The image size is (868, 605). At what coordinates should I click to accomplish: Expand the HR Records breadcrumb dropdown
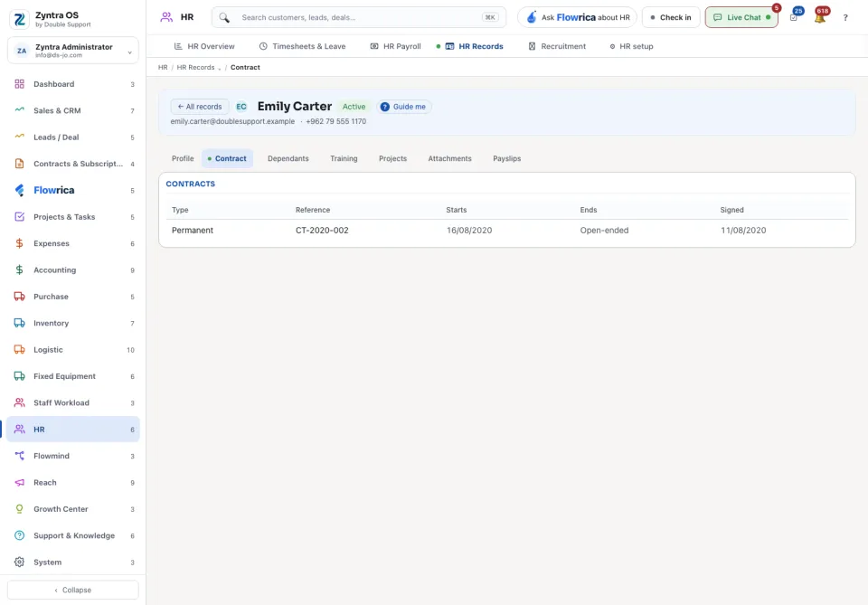pos(219,68)
